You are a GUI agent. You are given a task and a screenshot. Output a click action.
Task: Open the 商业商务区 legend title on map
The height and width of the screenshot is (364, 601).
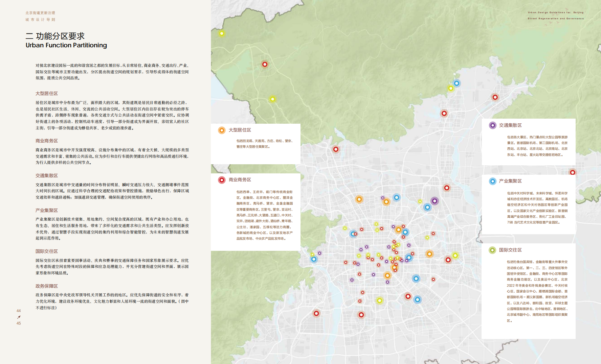tap(240, 180)
